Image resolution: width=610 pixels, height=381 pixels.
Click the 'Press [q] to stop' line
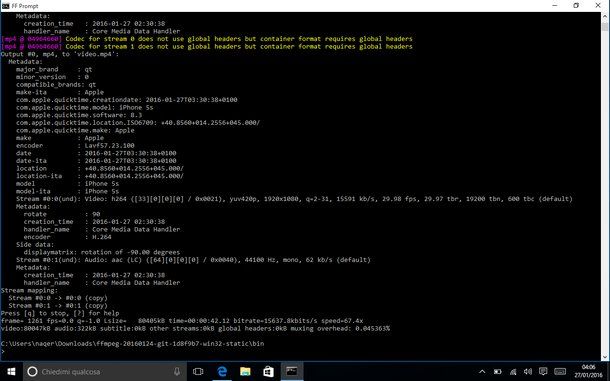point(60,313)
